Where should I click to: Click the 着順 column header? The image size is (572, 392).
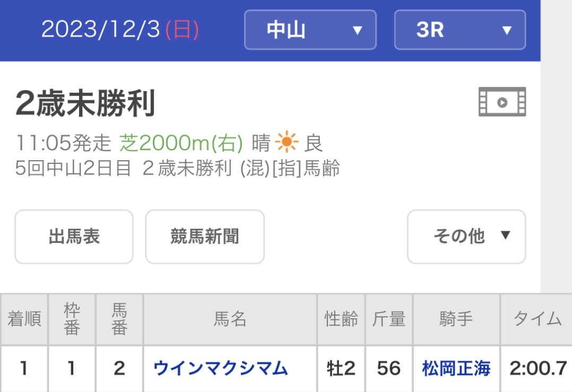[x=24, y=319]
